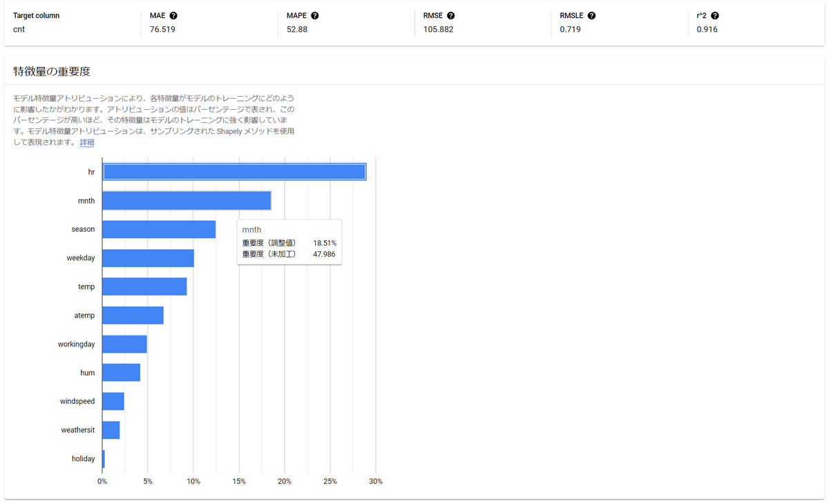Select the weathersit importance bar
This screenshot has width=829, height=504.
[111, 430]
